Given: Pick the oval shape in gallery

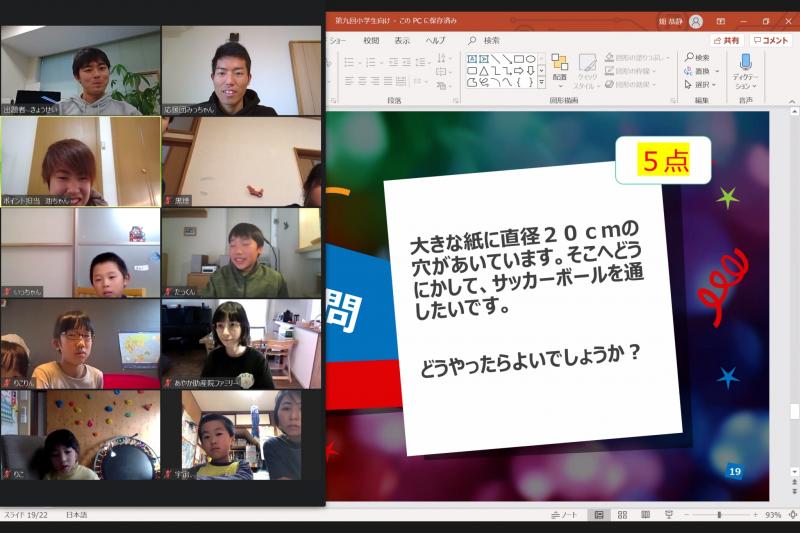Looking at the screenshot, I should coord(531,59).
